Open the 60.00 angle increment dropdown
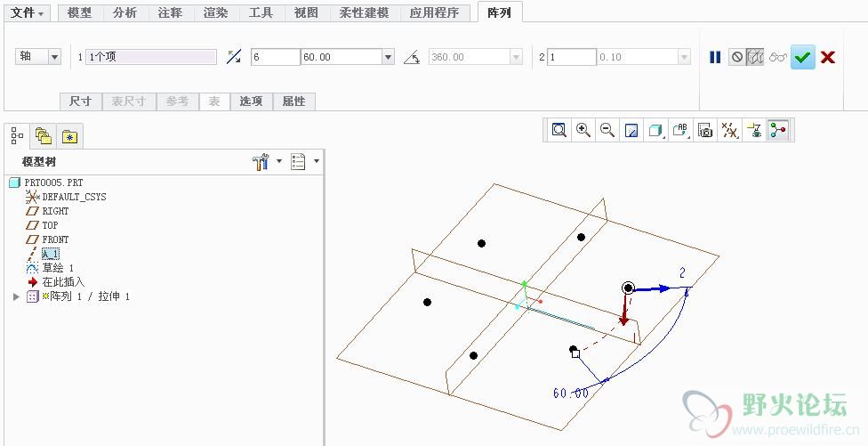The width and height of the screenshot is (868, 446). tap(388, 56)
